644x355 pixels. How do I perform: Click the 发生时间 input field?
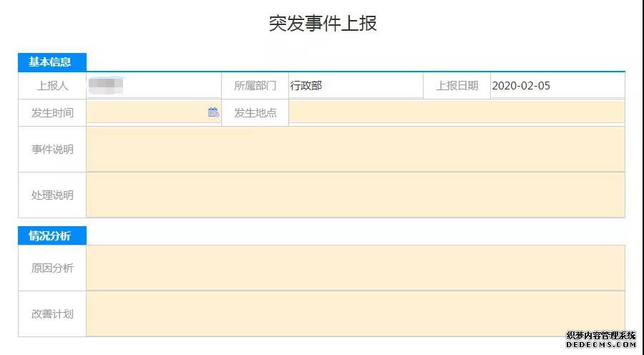[x=147, y=112]
